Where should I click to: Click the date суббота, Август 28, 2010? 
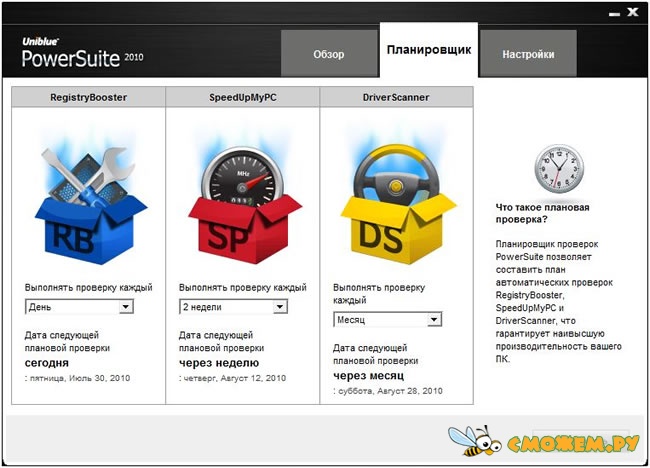390,391
